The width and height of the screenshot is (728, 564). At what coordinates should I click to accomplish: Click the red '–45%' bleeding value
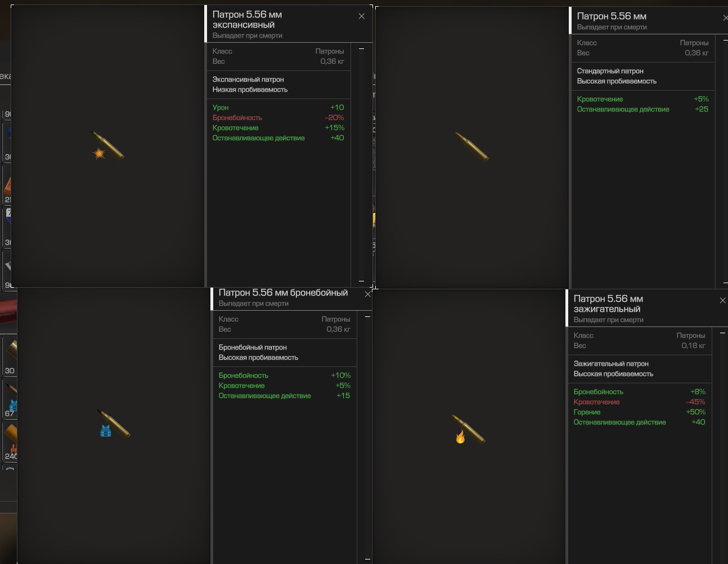[695, 402]
